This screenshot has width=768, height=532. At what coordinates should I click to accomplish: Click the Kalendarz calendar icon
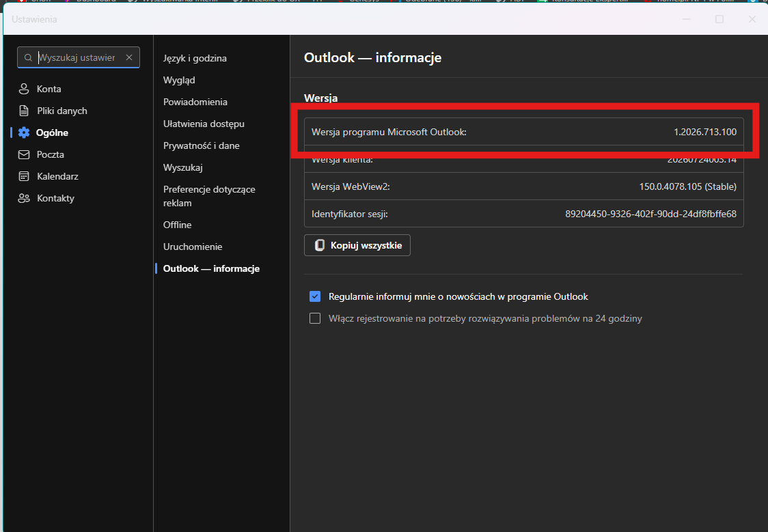(23, 176)
